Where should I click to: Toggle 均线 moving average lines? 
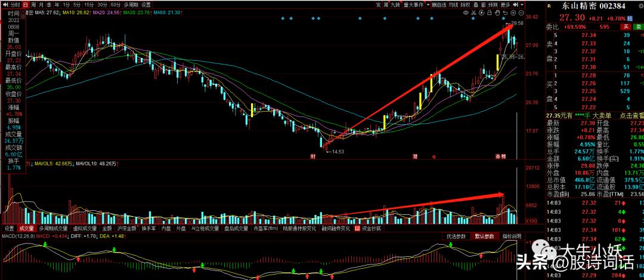tap(453, 5)
